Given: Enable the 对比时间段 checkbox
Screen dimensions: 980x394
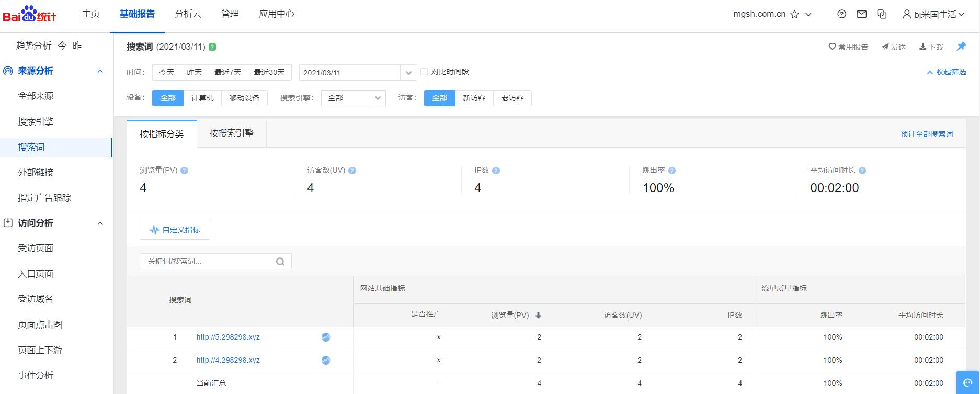Looking at the screenshot, I should (x=424, y=72).
